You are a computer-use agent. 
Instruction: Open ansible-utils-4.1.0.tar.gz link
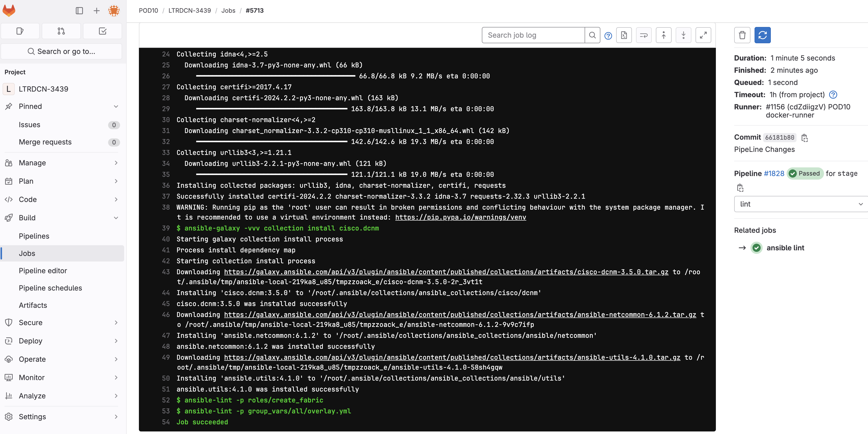[452, 357]
